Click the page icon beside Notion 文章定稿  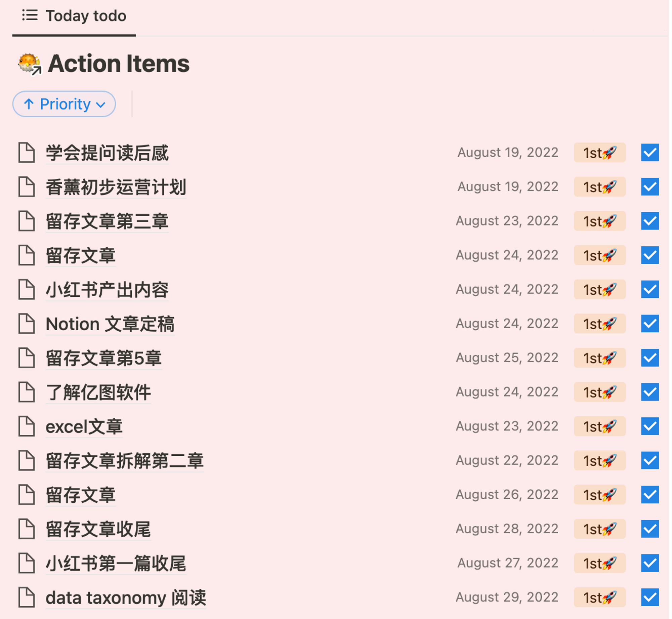click(x=27, y=324)
